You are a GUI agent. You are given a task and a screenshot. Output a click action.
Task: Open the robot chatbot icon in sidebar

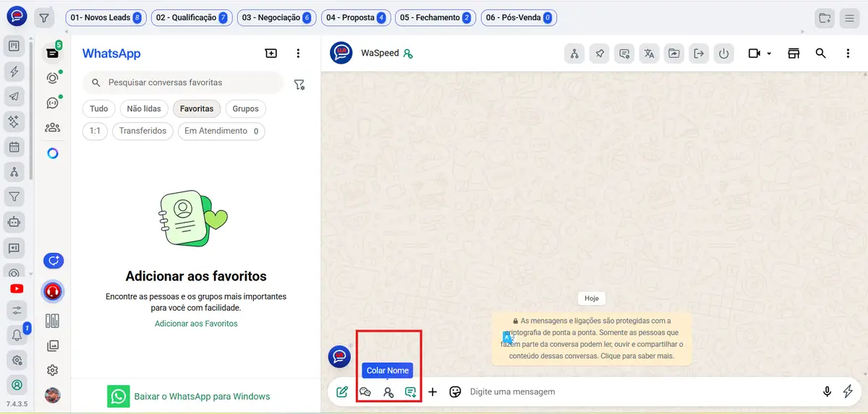pos(14,223)
